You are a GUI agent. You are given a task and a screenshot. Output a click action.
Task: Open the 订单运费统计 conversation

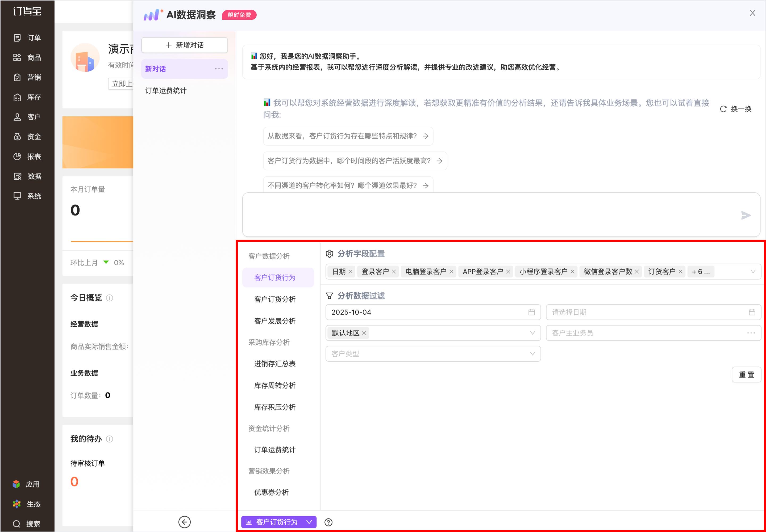pyautogui.click(x=166, y=91)
